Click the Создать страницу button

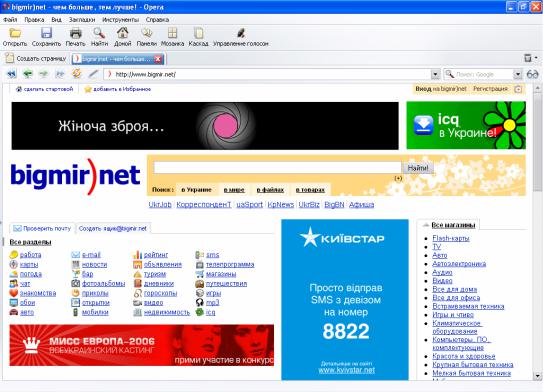pyautogui.click(x=36, y=59)
